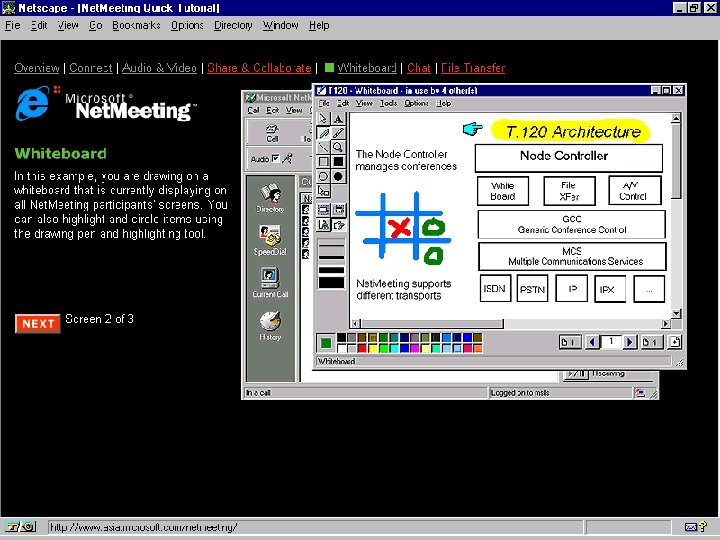Follow the Share & Collaborate link
Screen dimensions: 720x540
259,68
